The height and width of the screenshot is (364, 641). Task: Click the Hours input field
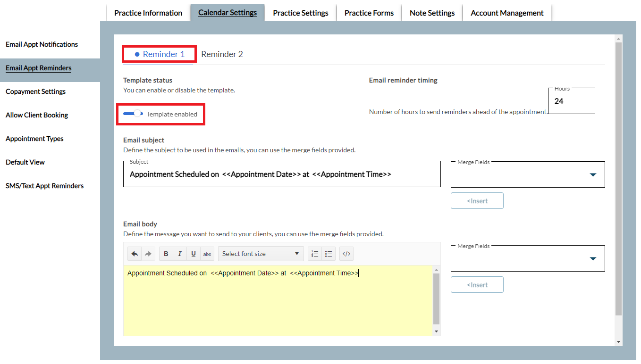click(x=571, y=101)
